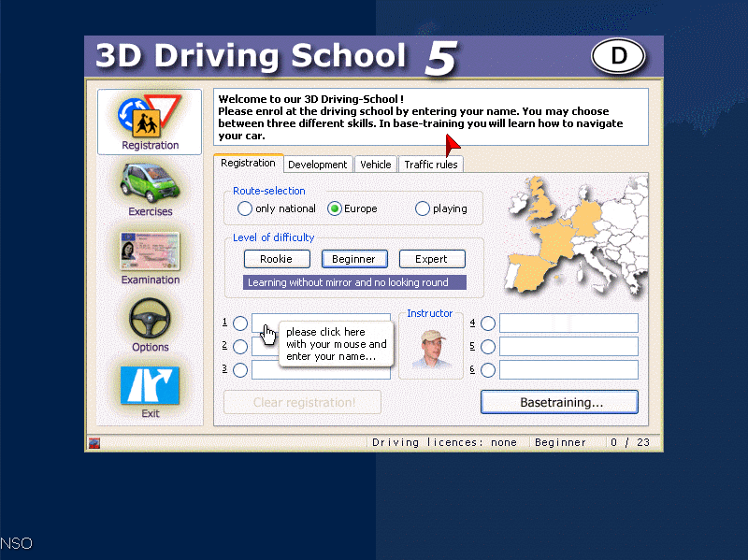Choose Expert difficulty level
748x560 pixels.
(x=432, y=259)
